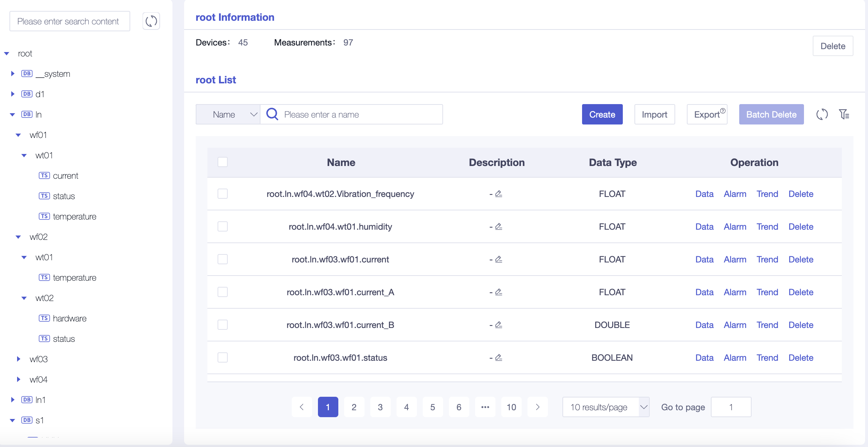This screenshot has width=868, height=447.
Task: Check the current_A row checkbox
Action: click(x=223, y=292)
